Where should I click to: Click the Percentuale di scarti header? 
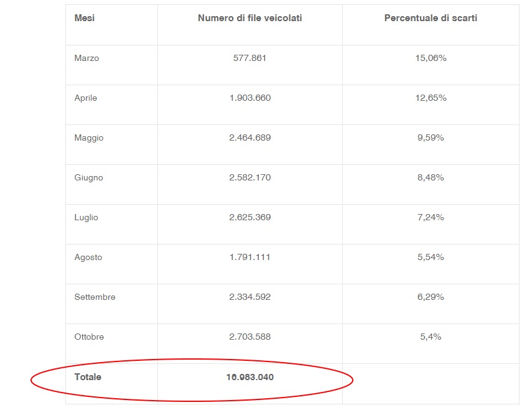(x=431, y=18)
